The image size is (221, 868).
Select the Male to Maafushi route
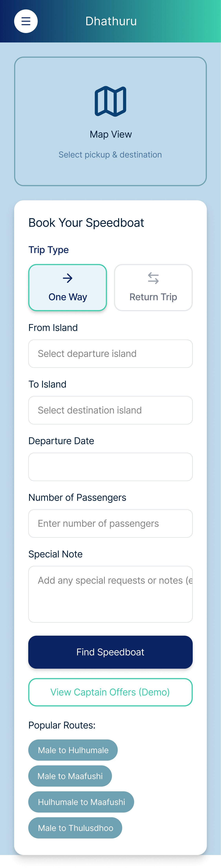[70, 776]
